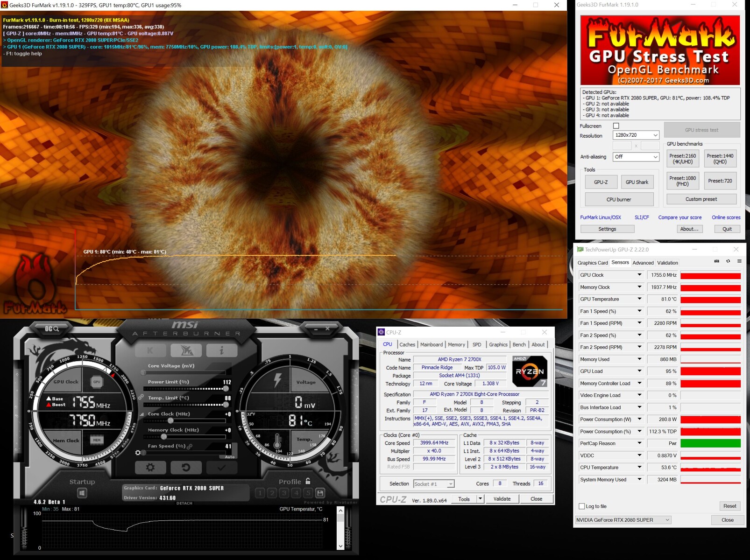Click the Validate button in CPU-Z

click(502, 499)
